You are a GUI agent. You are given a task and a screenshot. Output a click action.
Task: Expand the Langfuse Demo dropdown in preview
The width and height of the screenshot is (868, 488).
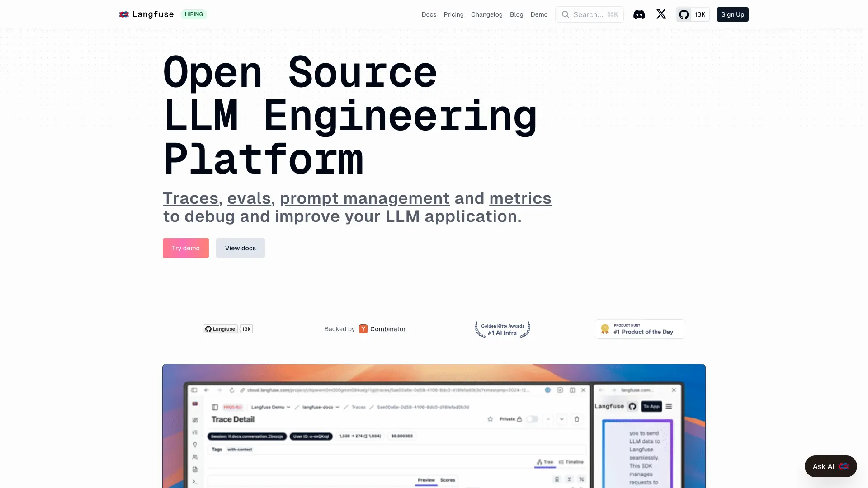coord(270,407)
